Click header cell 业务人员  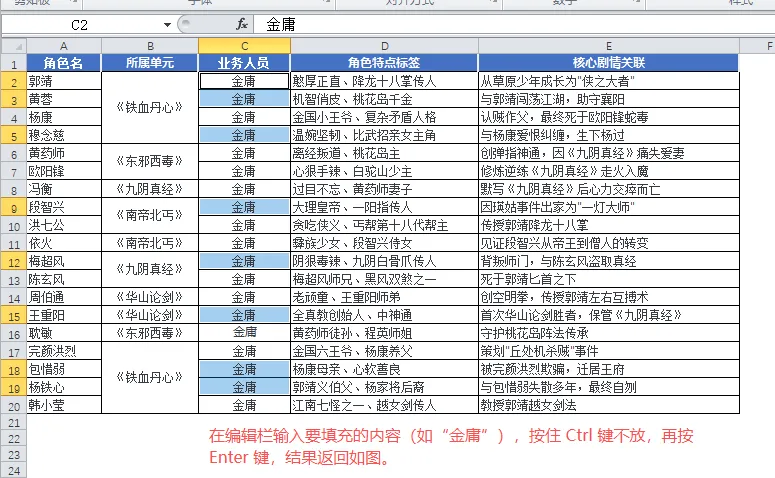point(244,63)
